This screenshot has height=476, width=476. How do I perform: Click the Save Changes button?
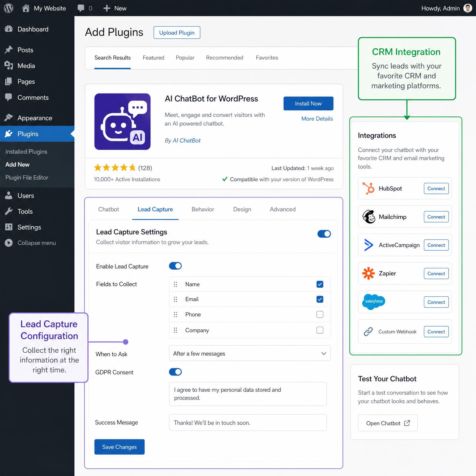click(x=119, y=447)
